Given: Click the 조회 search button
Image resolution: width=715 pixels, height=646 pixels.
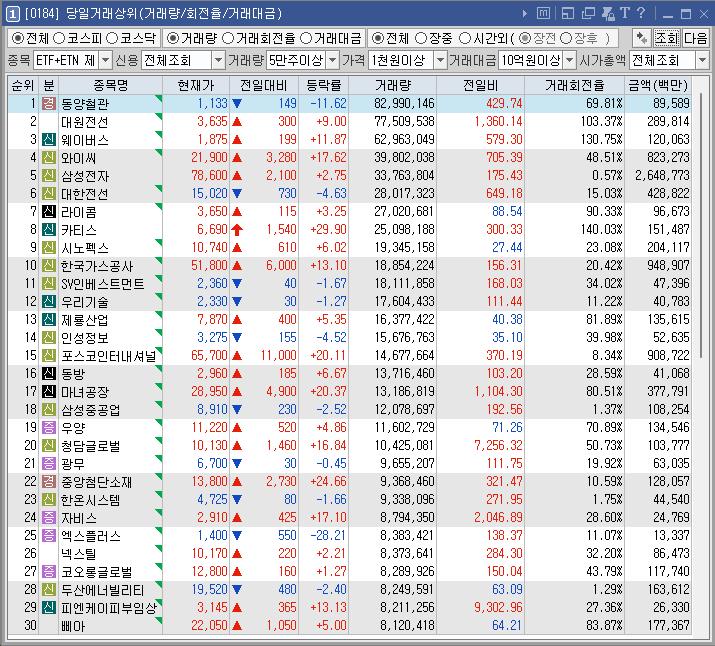Looking at the screenshot, I should [x=667, y=38].
